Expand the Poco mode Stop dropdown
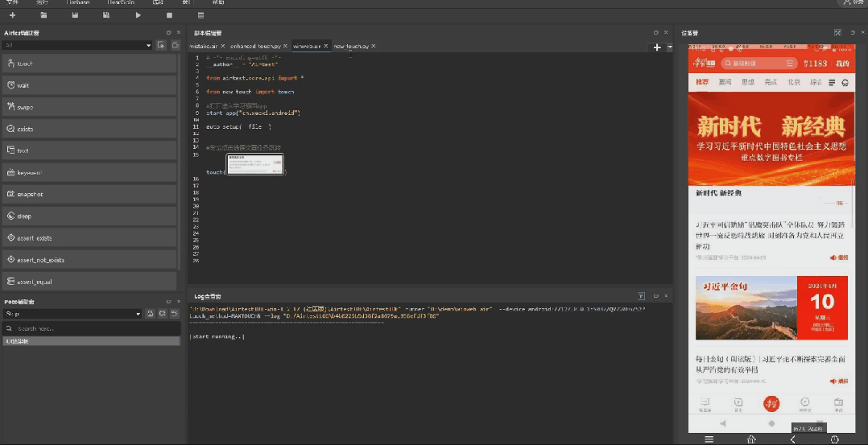The height and width of the screenshot is (445, 868). click(x=72, y=314)
